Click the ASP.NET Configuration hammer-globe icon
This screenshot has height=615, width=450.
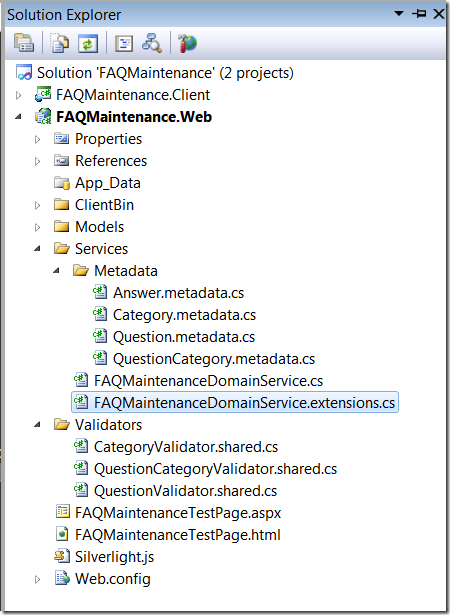click(187, 43)
